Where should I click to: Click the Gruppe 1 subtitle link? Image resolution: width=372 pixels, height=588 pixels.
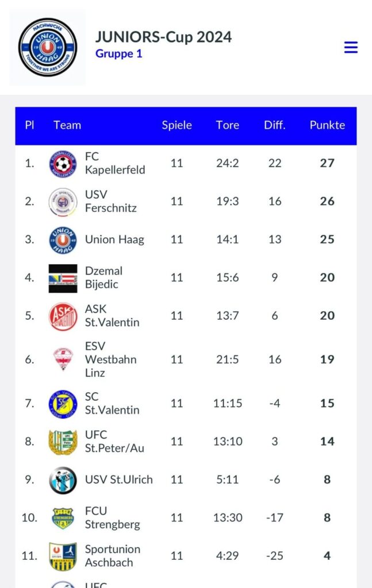point(118,53)
